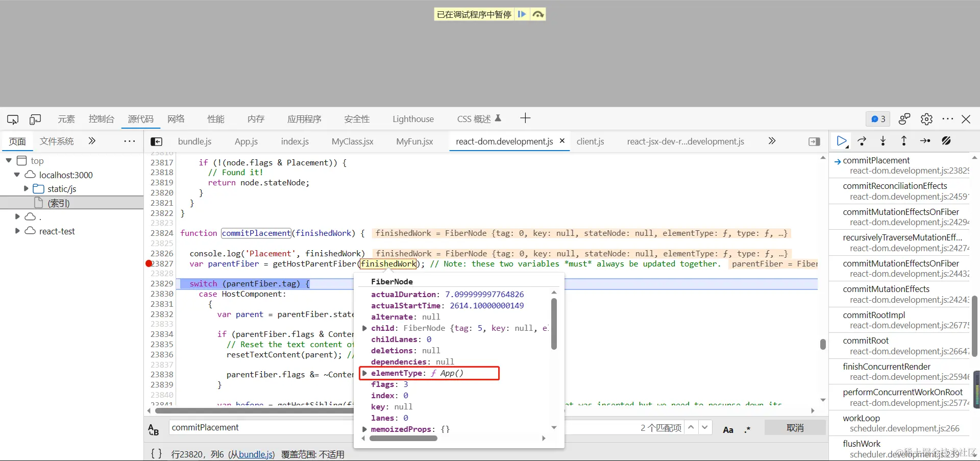The height and width of the screenshot is (461, 980).
Task: Click the Step into next function call icon
Action: [883, 141]
